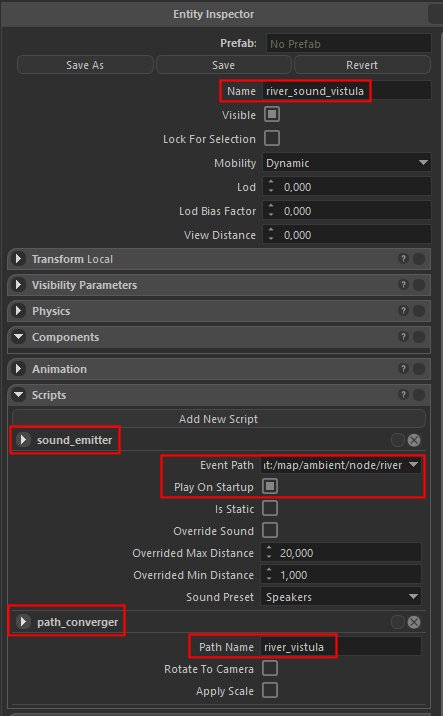
Task: Click the Save As button
Action: 85,65
